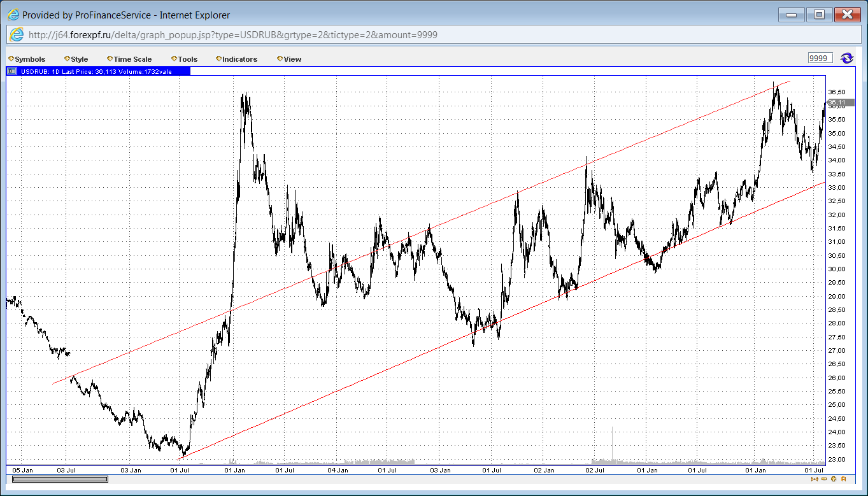Click the zoom out minus icon
The width and height of the screenshot is (868, 496).
pos(824,479)
